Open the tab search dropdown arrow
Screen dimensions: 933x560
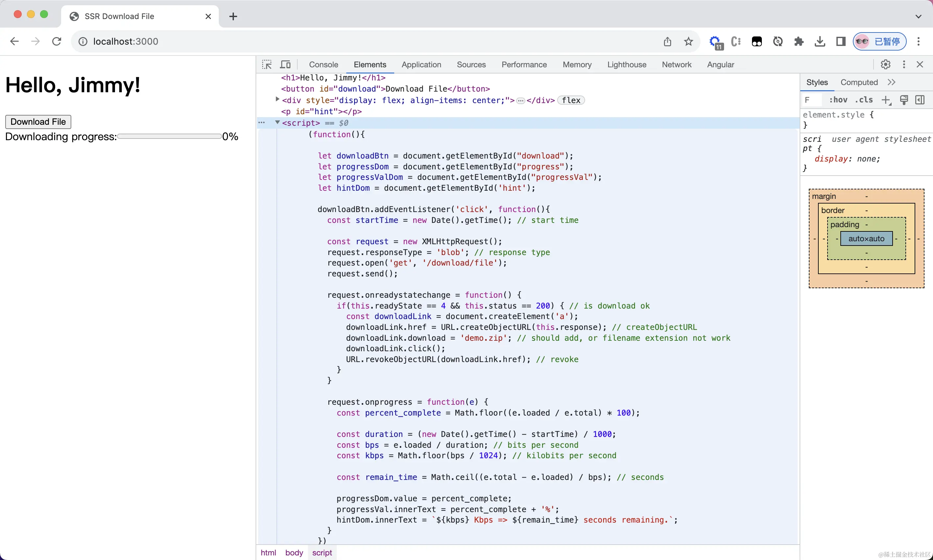point(919,16)
